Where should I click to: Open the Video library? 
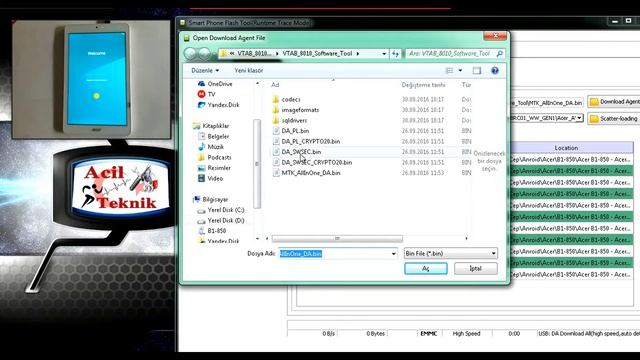(x=215, y=178)
